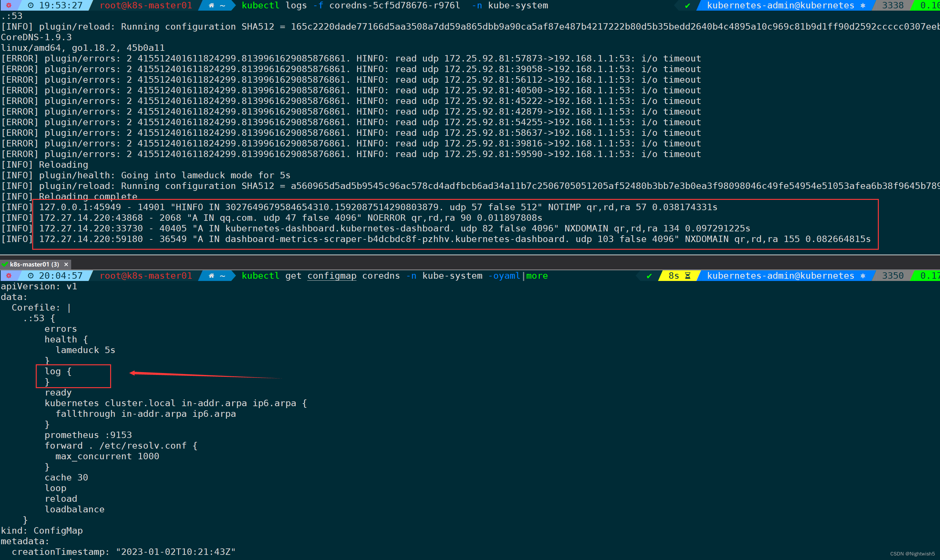940x560 pixels.
Task: Click the clock icon beside 19:53:27
Action: (x=31, y=6)
